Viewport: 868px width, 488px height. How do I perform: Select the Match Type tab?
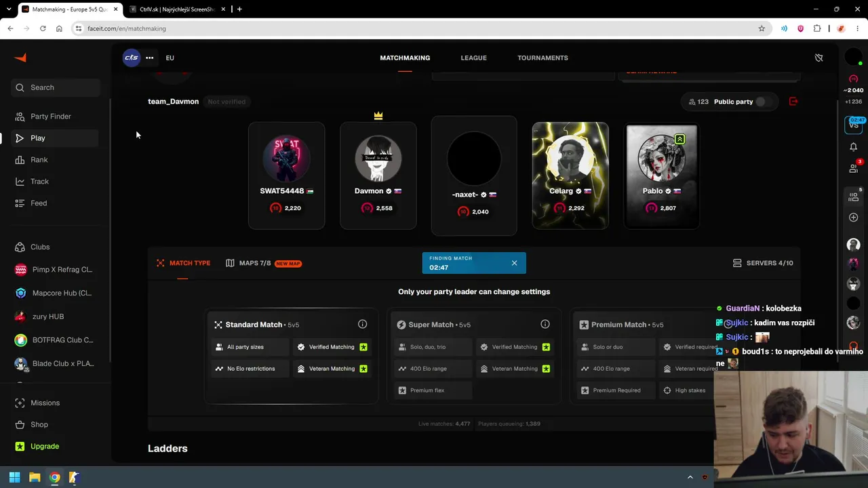(x=183, y=263)
